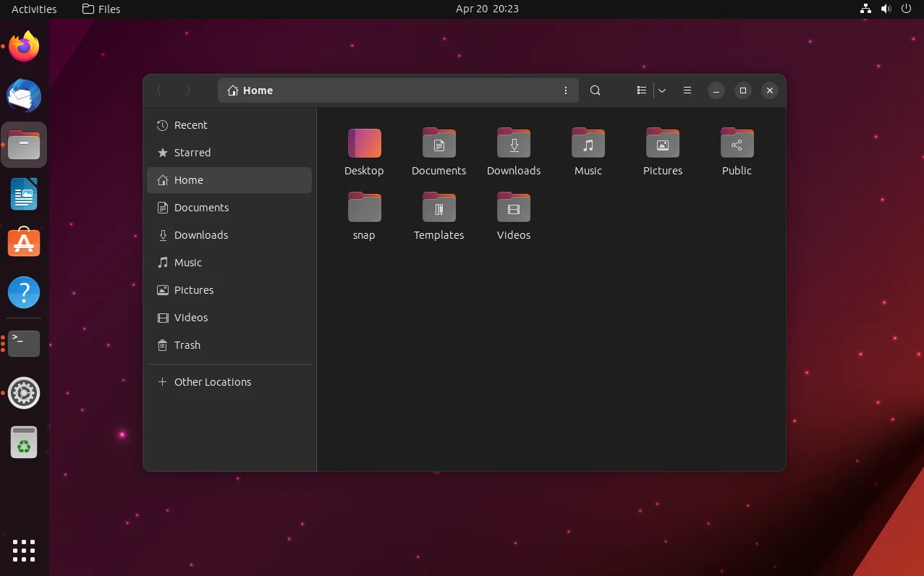Open Firefox from the dock
Image resolution: width=924 pixels, height=576 pixels.
click(x=24, y=46)
